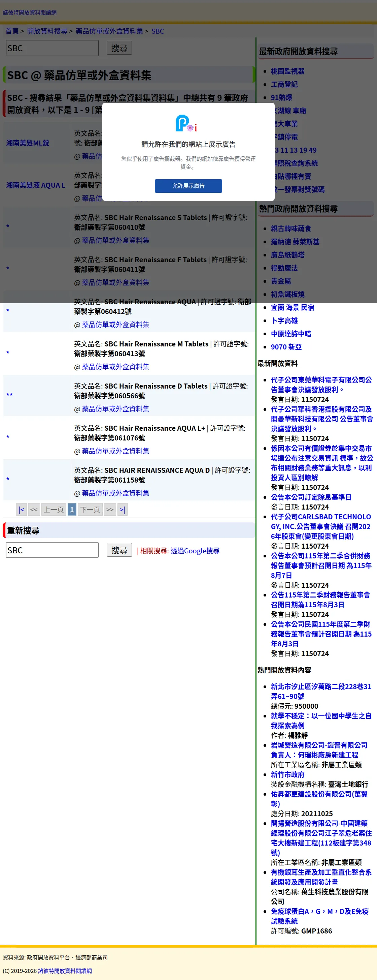Click the 上一頁 pagination button
377x980 pixels.
point(54,510)
